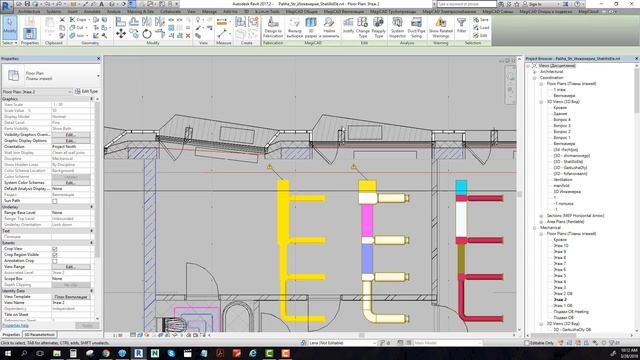Click the Rotate tool icon
Image resolution: width=640 pixels, height=360 pixels.
147,34
